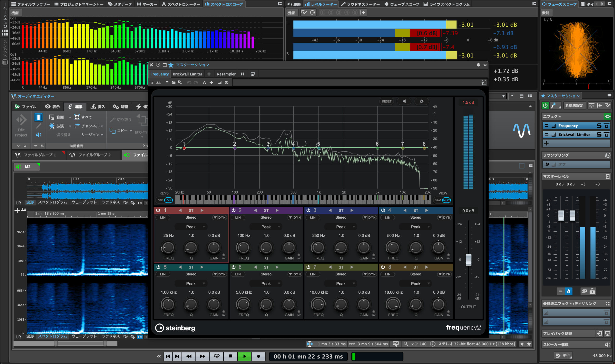The width and height of the screenshot is (615, 364).
Task: Click the 実行 render button
Action: click(x=563, y=355)
